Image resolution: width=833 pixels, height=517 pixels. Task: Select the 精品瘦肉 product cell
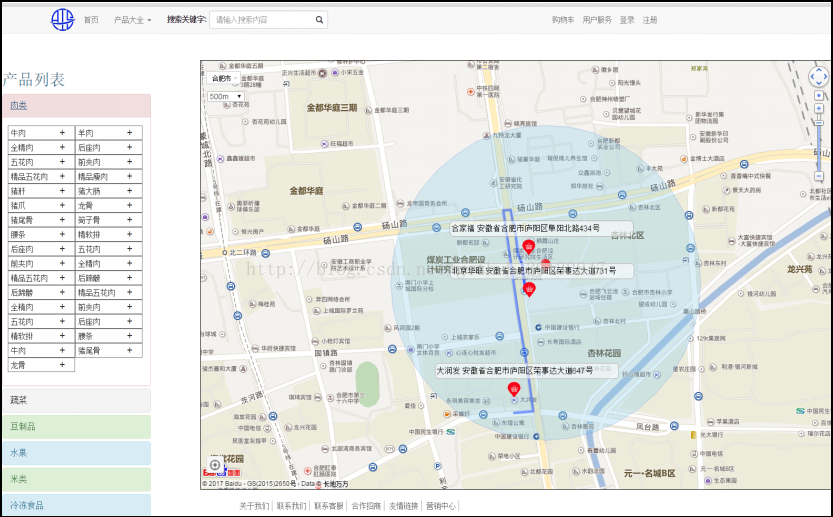(108, 176)
